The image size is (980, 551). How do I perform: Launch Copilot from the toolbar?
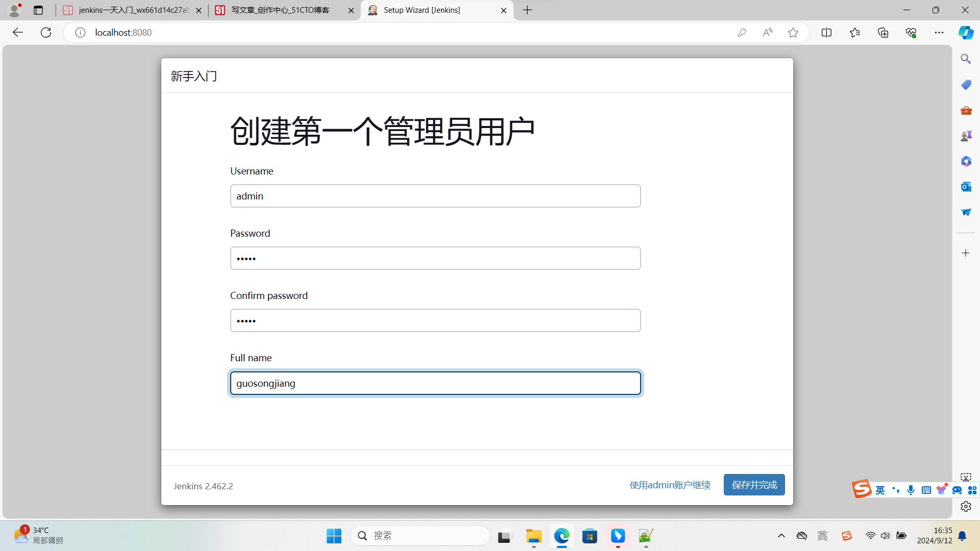point(966,33)
